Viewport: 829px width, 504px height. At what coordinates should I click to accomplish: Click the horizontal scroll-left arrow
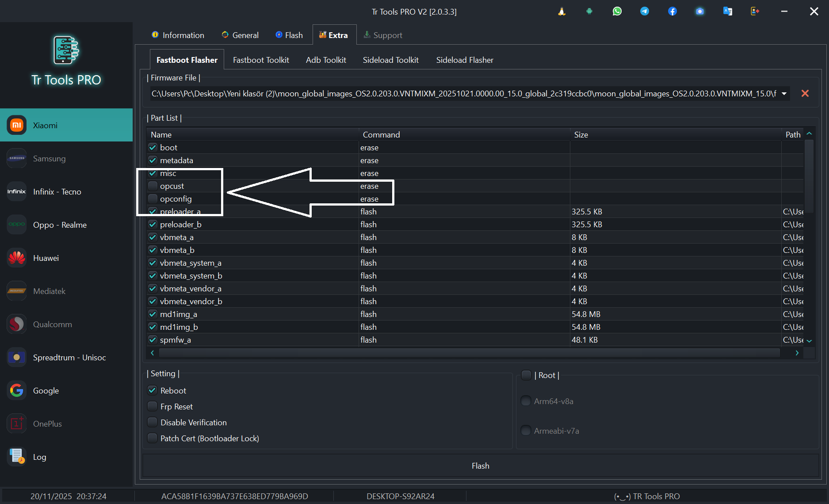[153, 353]
